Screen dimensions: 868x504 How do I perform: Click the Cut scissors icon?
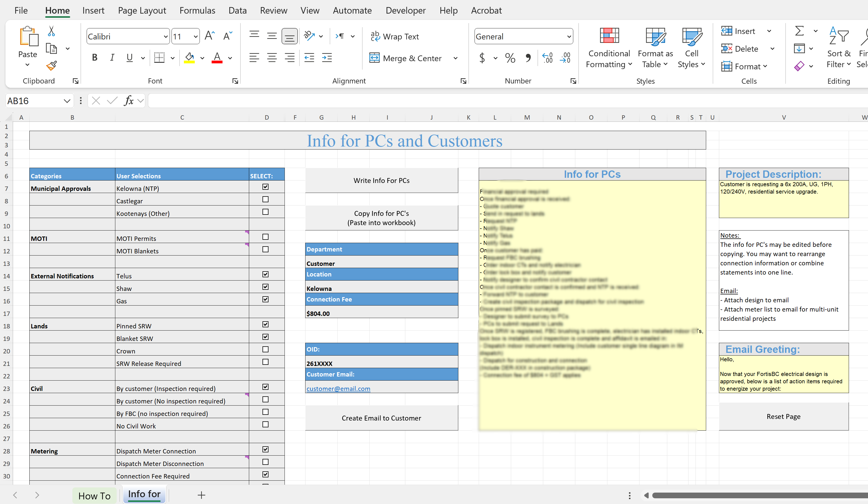[x=51, y=31]
